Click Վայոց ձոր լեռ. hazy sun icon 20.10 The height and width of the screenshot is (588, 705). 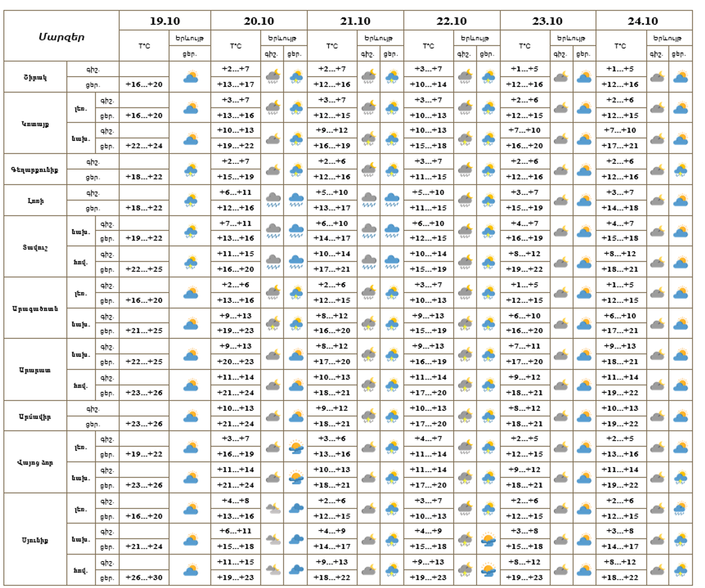click(x=296, y=447)
